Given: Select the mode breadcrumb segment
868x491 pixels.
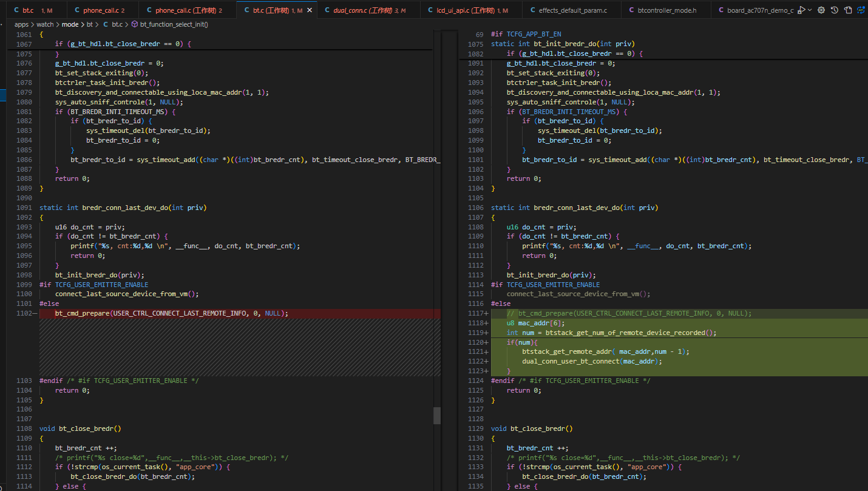Looking at the screenshot, I should pos(70,24).
